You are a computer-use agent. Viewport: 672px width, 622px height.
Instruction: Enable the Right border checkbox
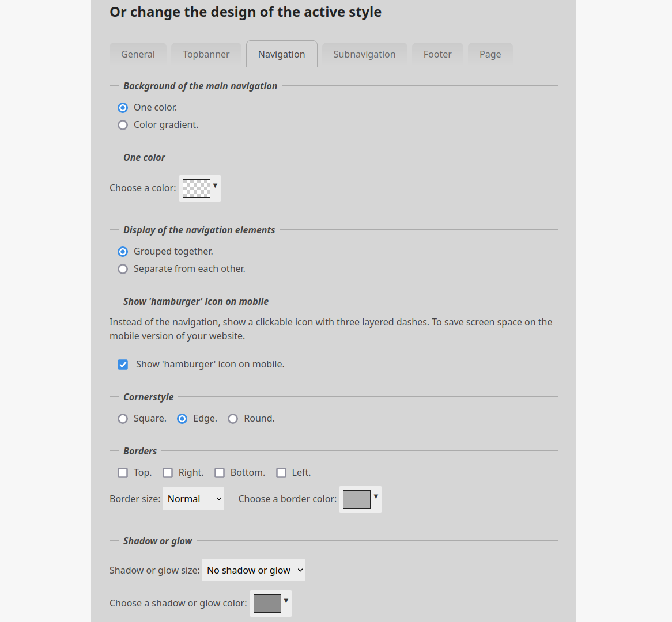[x=168, y=473]
